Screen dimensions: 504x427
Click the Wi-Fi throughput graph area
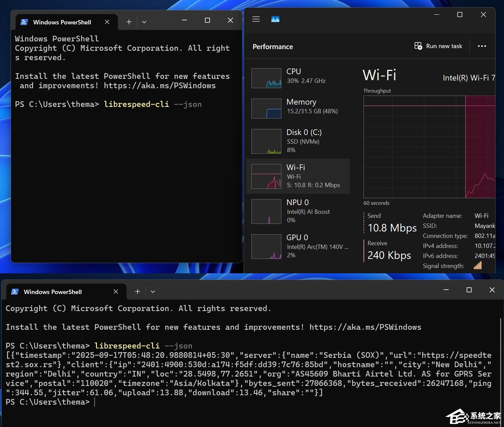429,145
